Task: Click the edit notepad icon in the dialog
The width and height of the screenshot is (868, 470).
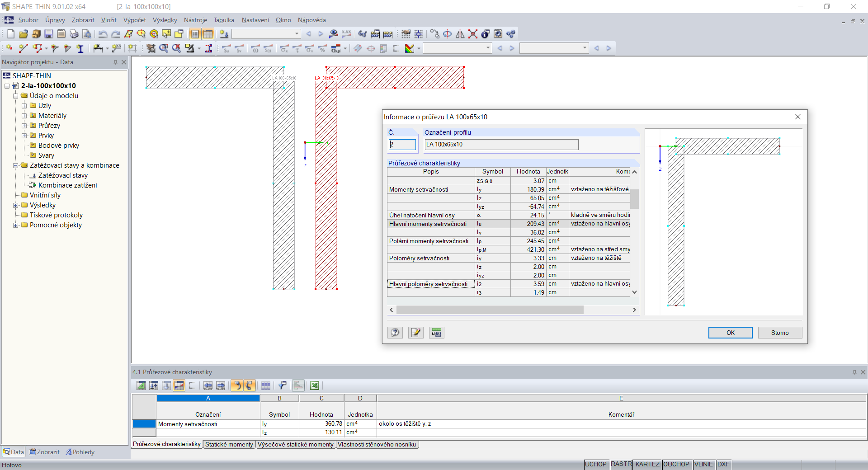Action: point(416,333)
